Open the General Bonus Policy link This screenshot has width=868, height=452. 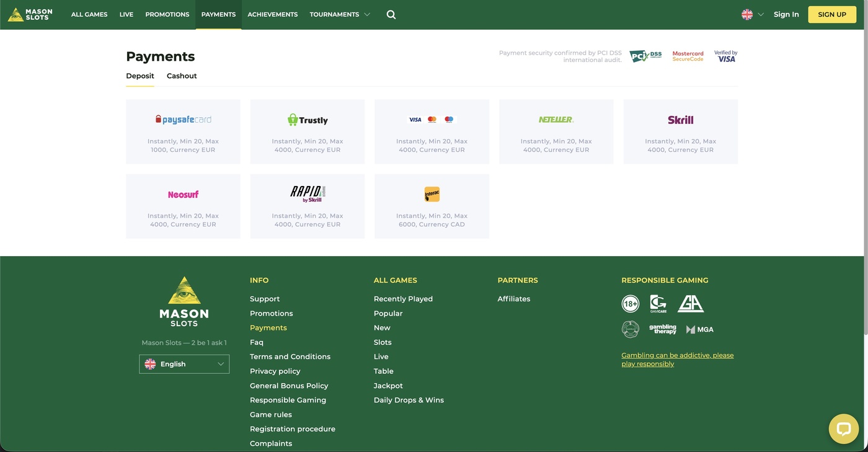pos(289,386)
